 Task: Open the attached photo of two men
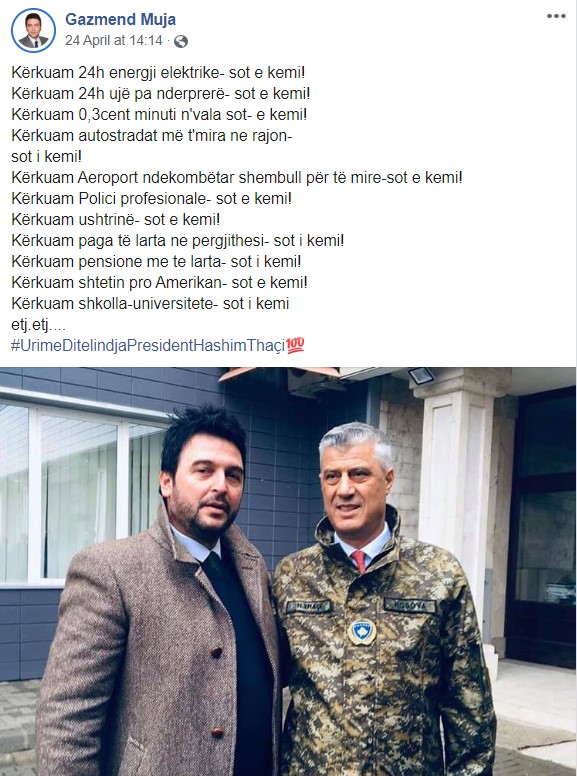pyautogui.click(x=288, y=571)
